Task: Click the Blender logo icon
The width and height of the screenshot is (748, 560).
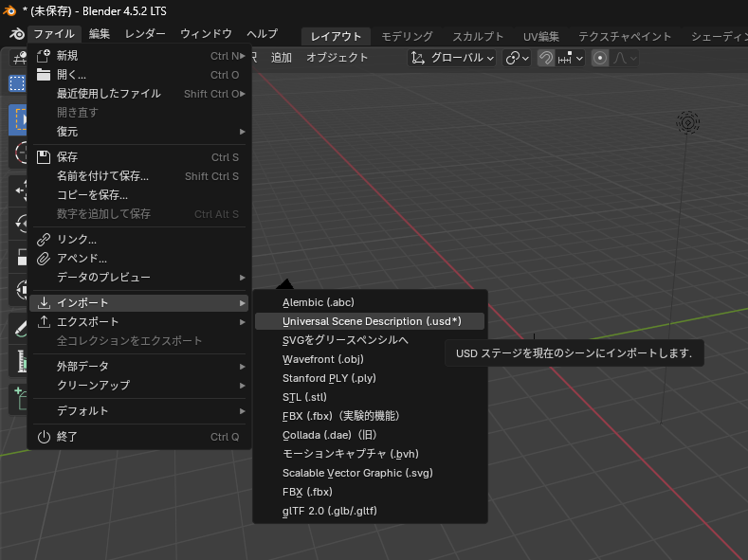Action: [10, 34]
